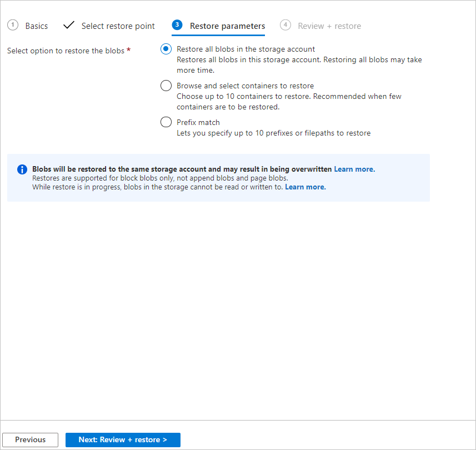Click the circled 1 icon beside Basics
Image resolution: width=476 pixels, height=450 pixels.
pos(12,25)
